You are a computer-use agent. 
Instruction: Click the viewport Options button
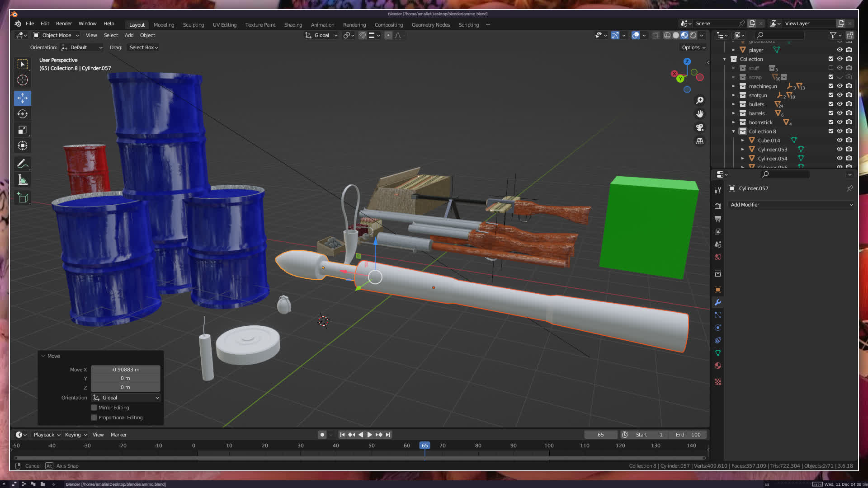click(693, 47)
